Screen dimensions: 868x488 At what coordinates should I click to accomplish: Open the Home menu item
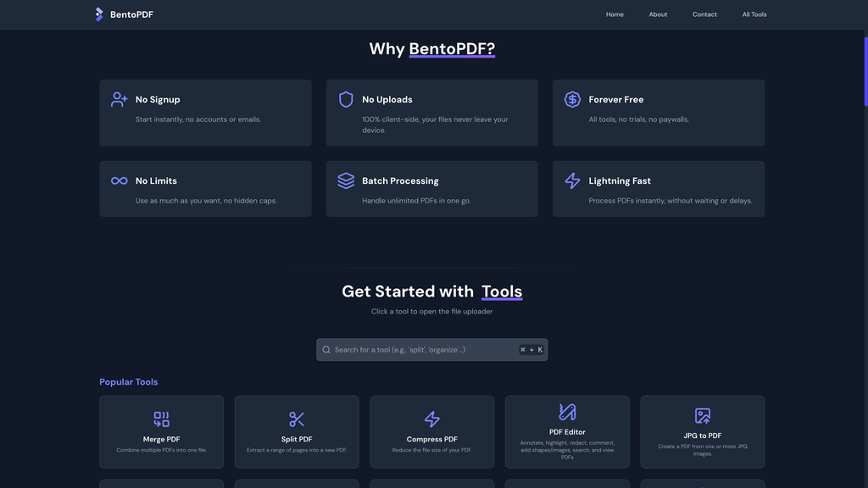click(x=615, y=14)
